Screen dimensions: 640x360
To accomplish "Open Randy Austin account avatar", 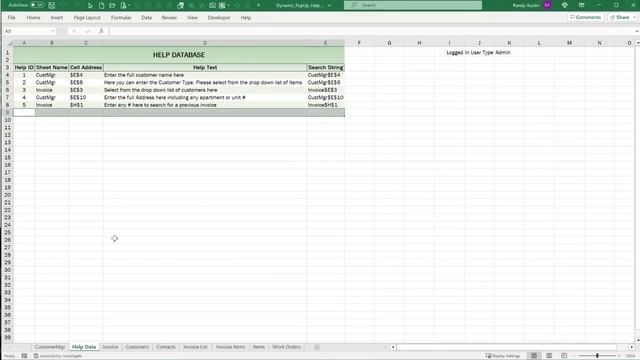I will [547, 5].
